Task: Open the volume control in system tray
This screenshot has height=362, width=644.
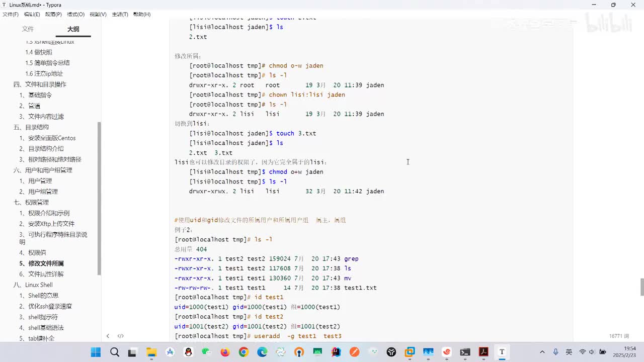Action: (592, 352)
